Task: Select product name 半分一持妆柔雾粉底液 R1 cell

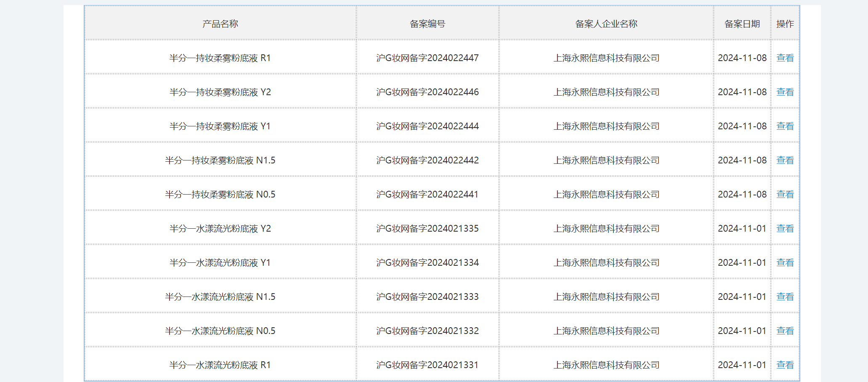Action: coord(220,58)
